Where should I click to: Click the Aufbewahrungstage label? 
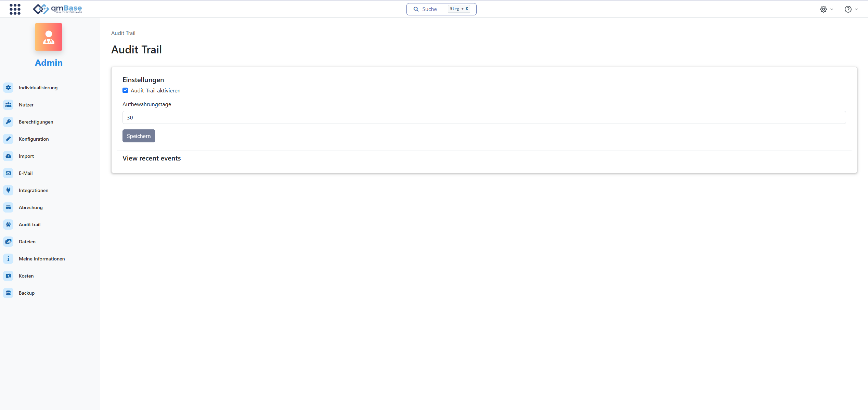(147, 104)
